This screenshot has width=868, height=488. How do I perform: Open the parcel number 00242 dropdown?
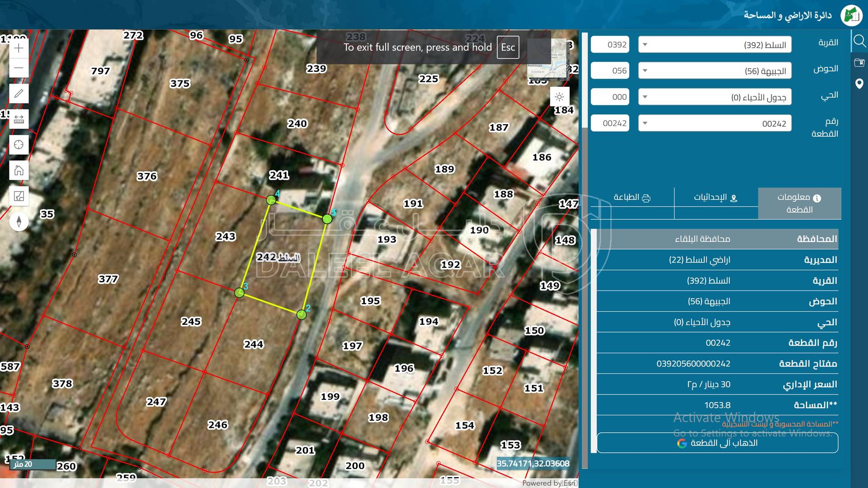[x=714, y=123]
